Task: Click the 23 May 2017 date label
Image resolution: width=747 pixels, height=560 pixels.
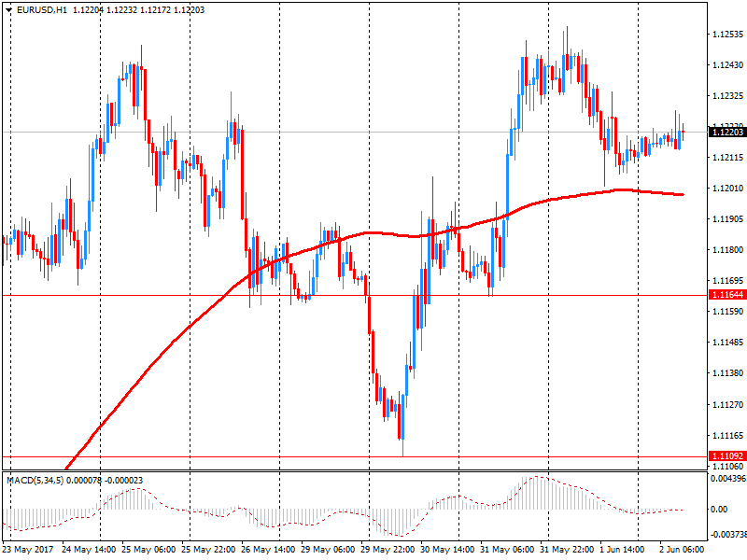Action: pyautogui.click(x=28, y=550)
